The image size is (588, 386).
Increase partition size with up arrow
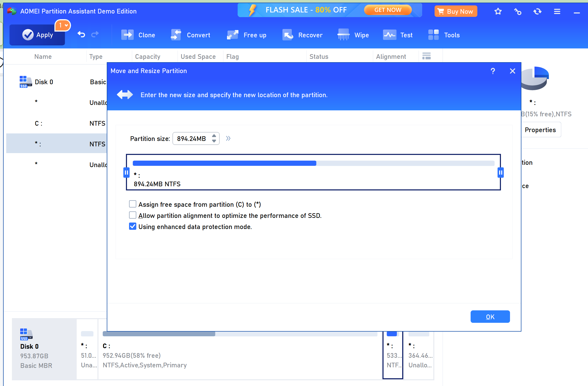[x=214, y=136]
